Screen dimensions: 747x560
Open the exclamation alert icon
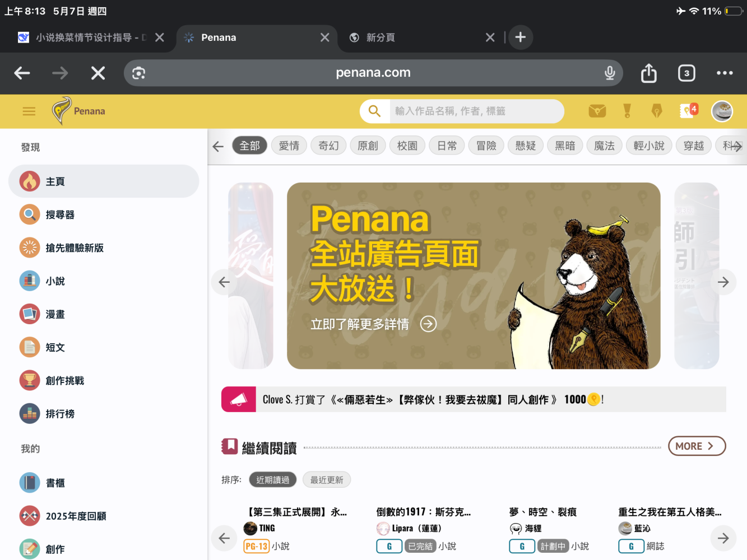pos(627,111)
